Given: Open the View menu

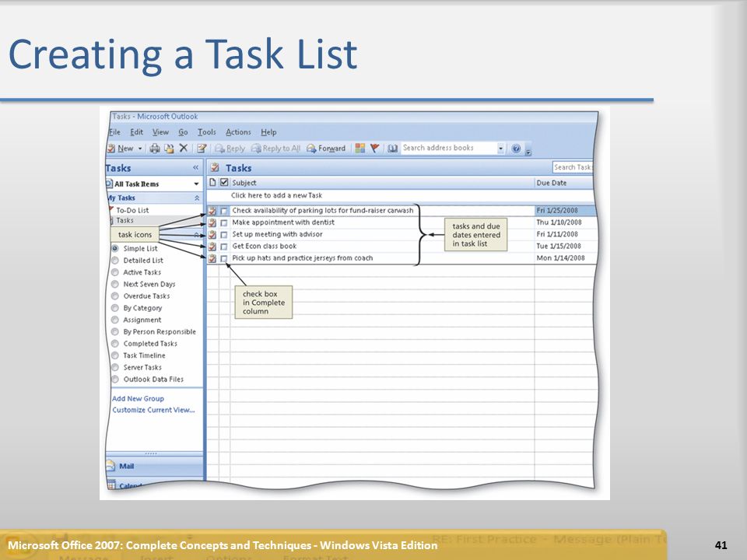Looking at the screenshot, I should [160, 132].
